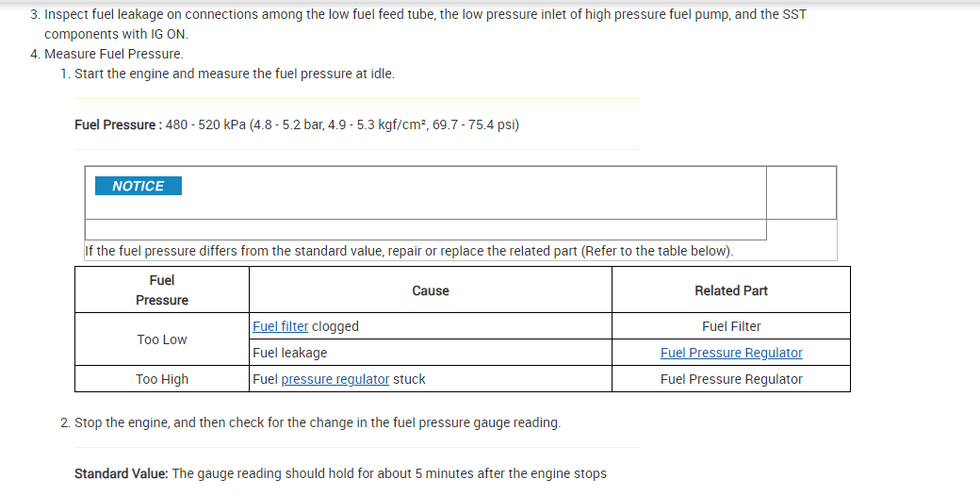The height and width of the screenshot is (496, 980).
Task: Click the bold Fuel Pressure specification label
Action: 117,124
